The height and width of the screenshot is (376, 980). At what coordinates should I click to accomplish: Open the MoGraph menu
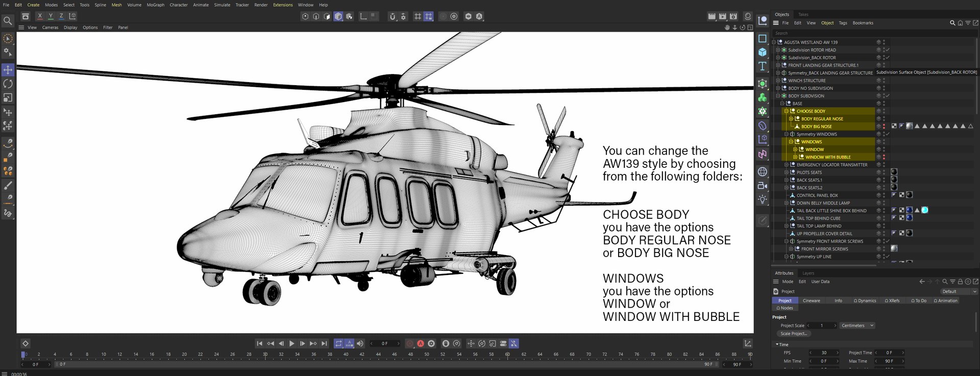(155, 5)
